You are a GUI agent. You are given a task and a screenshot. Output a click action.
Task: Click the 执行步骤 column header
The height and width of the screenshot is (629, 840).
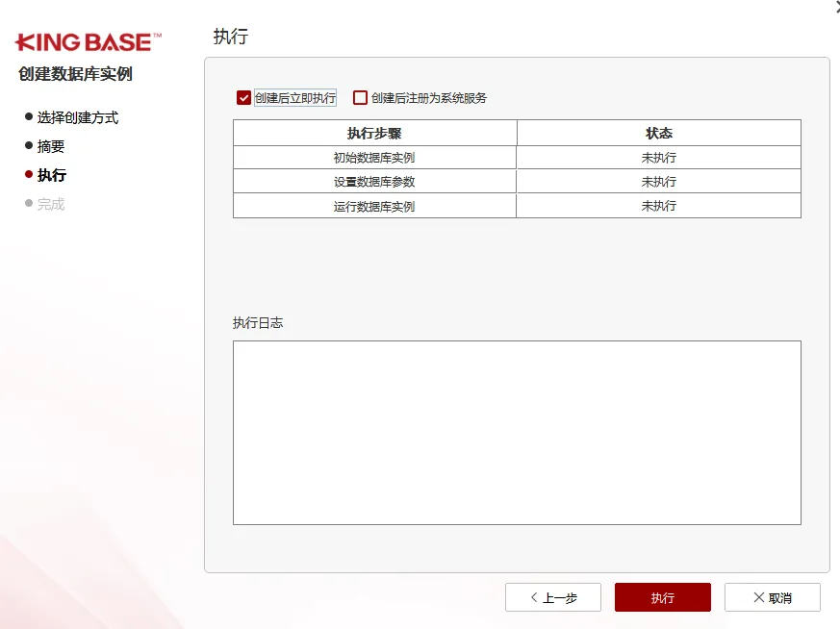tap(374, 133)
